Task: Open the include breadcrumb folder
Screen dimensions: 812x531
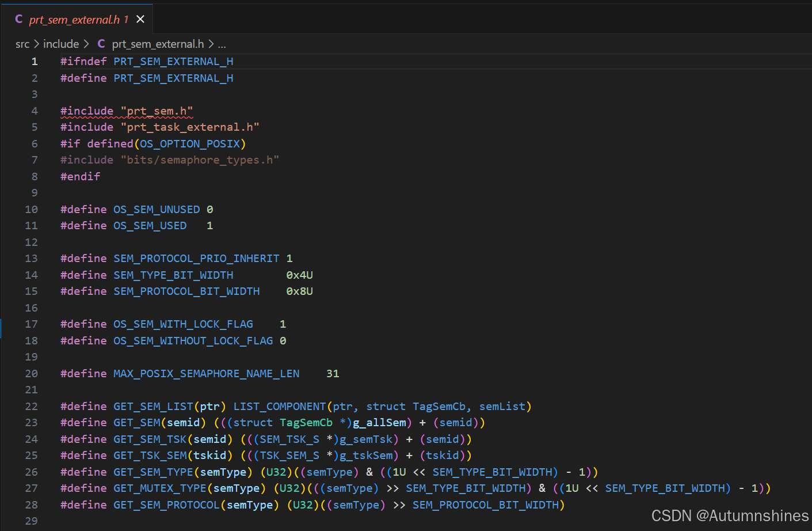Action: coord(61,44)
